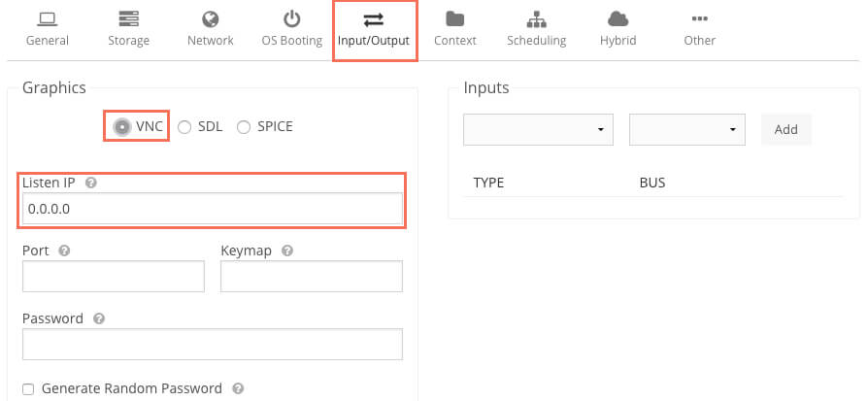The image size is (868, 401).
Task: Click help icon beside Keymap label
Action: [x=286, y=251]
